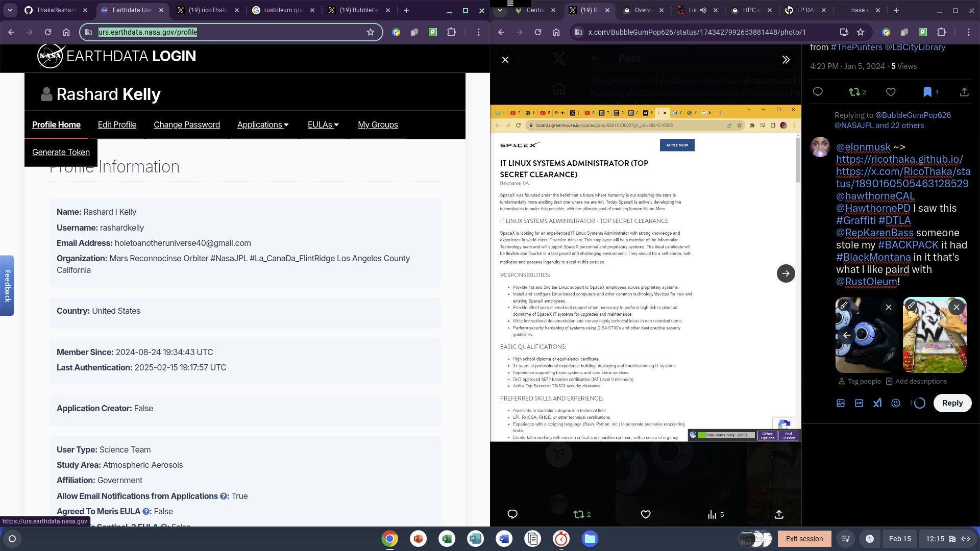Expand the Applications dropdown menu
980x551 pixels.
click(x=263, y=125)
